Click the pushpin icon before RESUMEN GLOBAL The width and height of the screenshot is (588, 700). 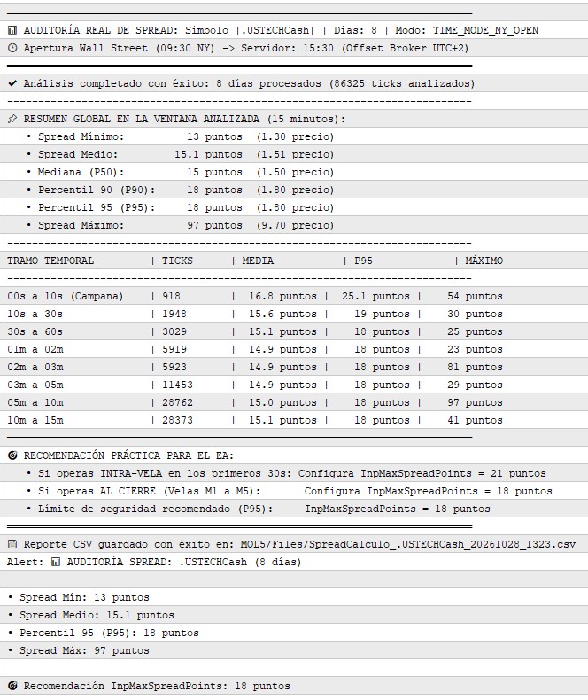coord(12,119)
